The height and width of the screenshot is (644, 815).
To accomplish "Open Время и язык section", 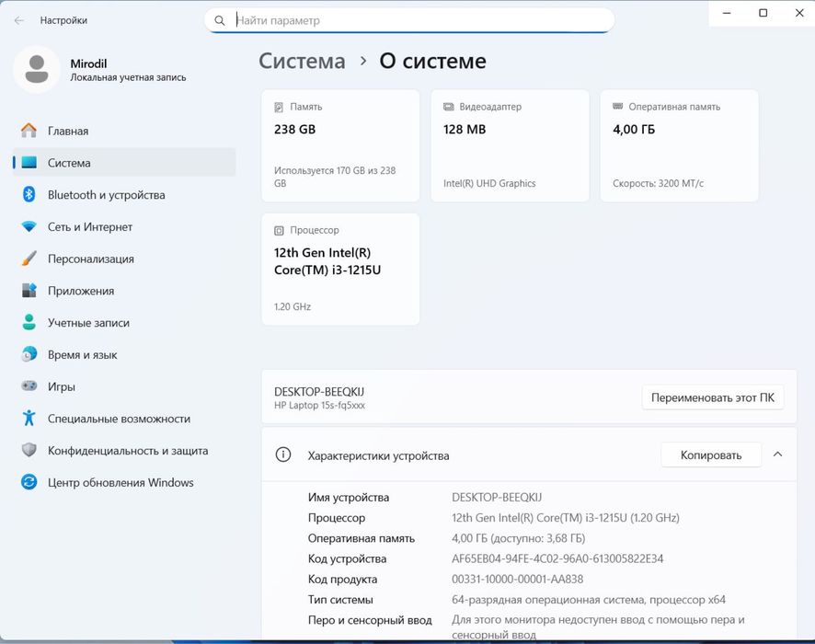I will 123,354.
